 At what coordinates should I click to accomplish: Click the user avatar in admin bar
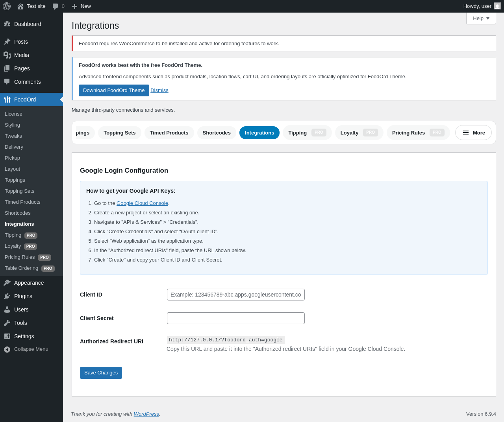tap(497, 6)
